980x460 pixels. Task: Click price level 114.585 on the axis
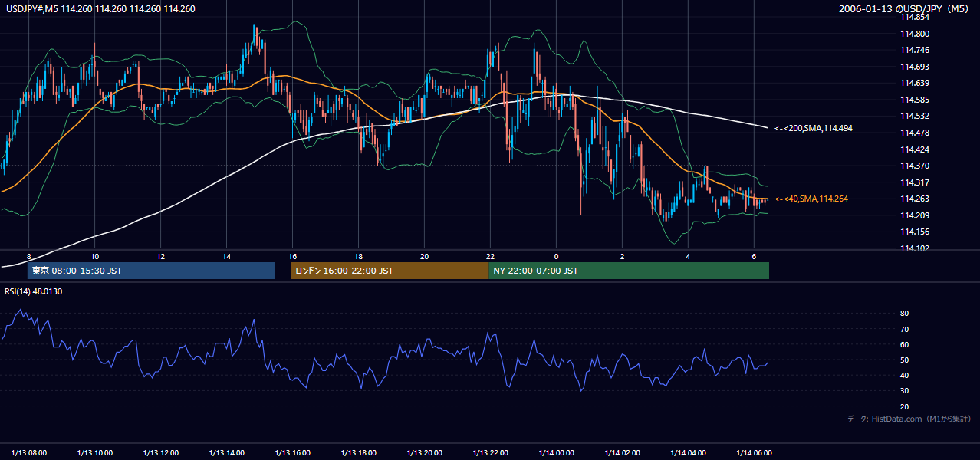coord(914,100)
